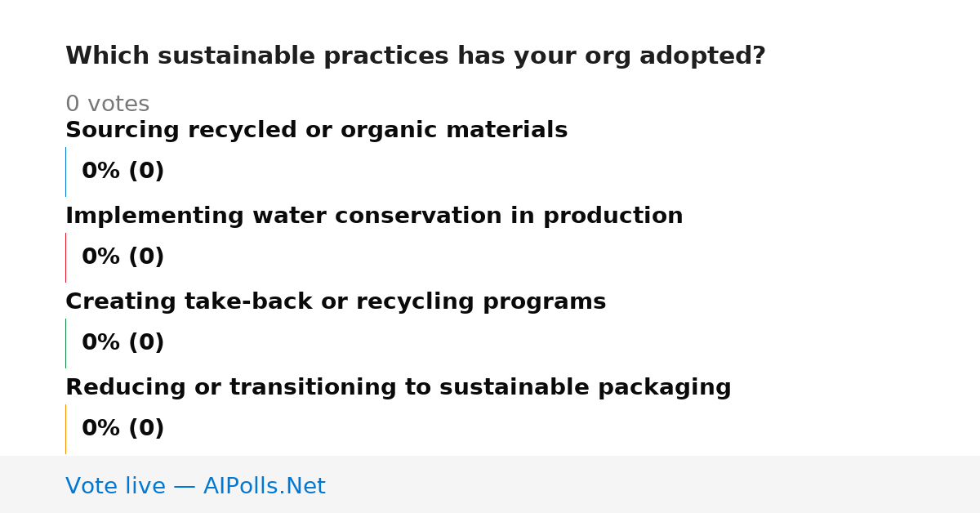The height and width of the screenshot is (513, 980).
Task: Click 'Vote live' text in footer
Action: click(x=115, y=487)
